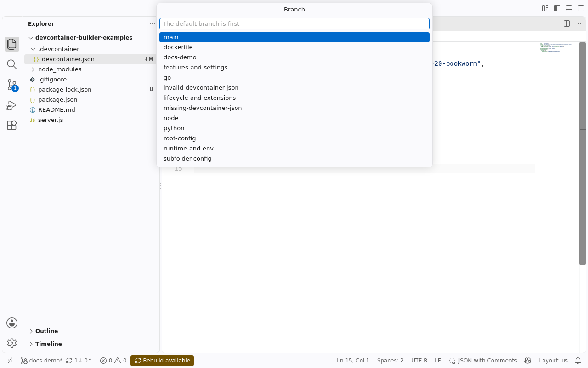The image size is (588, 368).
Task: Open the Accounts icon
Action: pos(12,323)
